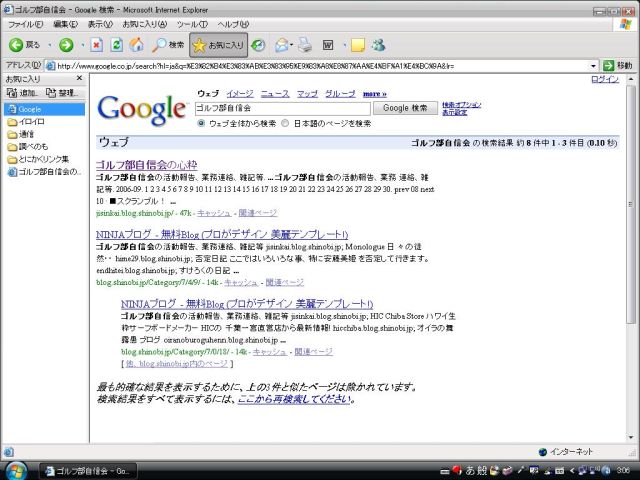Switch to Google マップ tab link
Viewport: 640px width, 480px height.
pyautogui.click(x=307, y=94)
